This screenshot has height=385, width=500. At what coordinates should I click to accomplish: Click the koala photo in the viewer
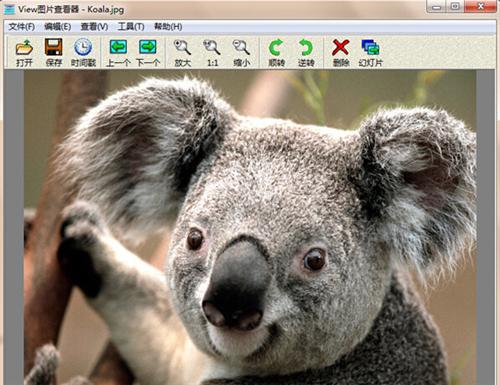[x=250, y=227]
